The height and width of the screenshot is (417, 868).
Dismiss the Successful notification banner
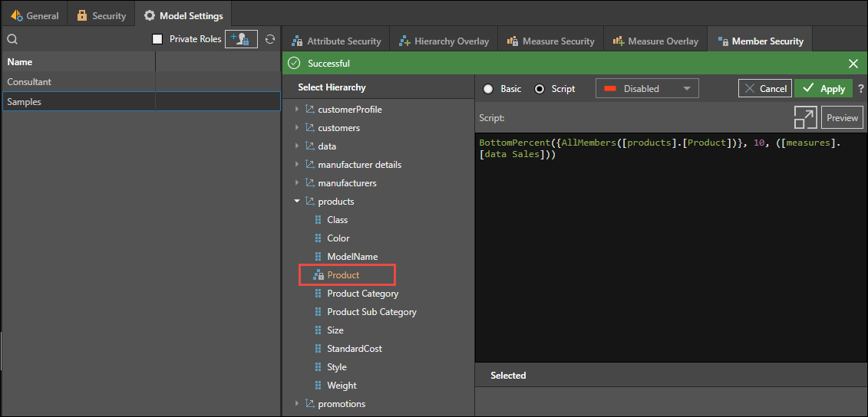853,64
